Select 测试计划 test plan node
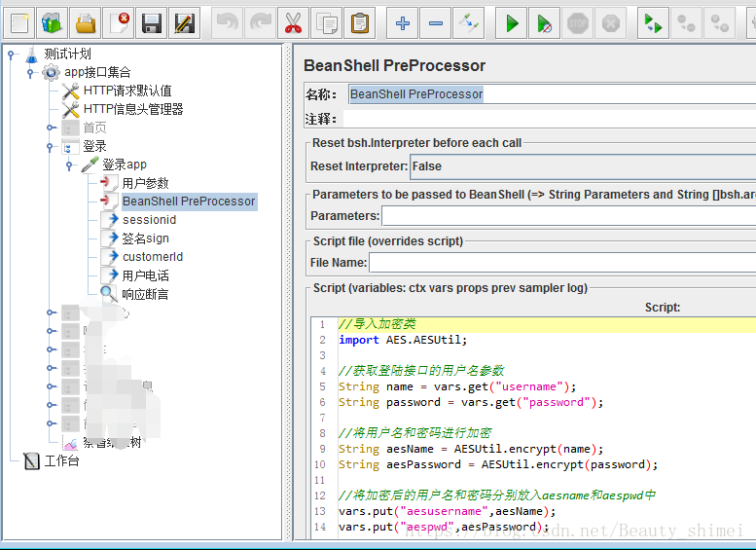Screen dimensions: 756x550 [x=67, y=54]
